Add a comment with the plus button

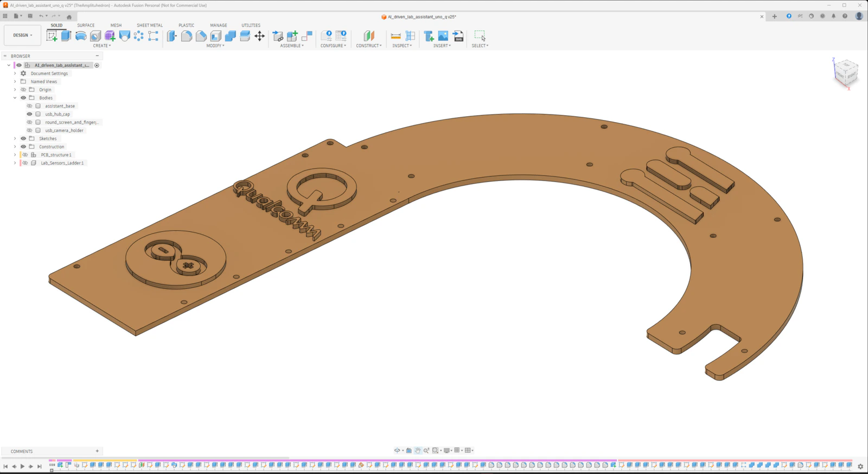tap(98, 451)
